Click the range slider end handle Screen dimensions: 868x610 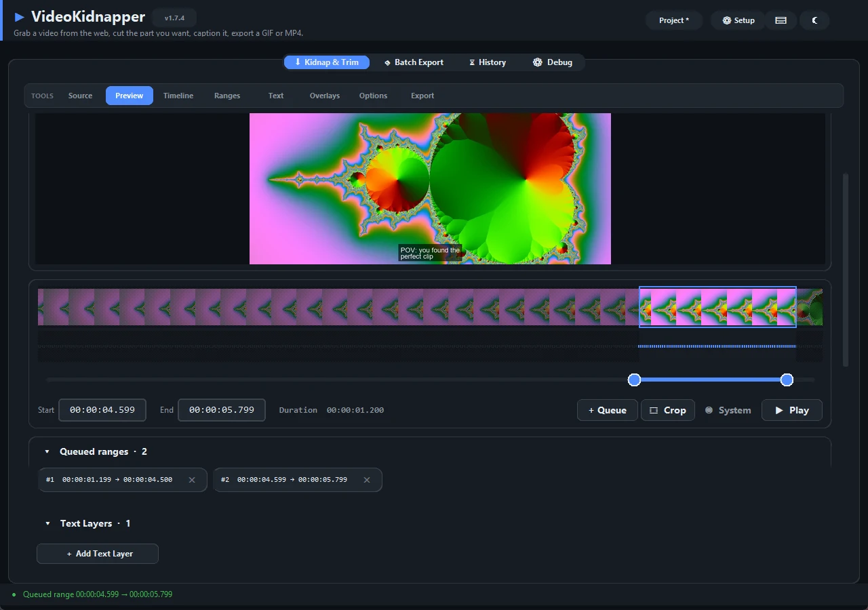click(x=787, y=380)
